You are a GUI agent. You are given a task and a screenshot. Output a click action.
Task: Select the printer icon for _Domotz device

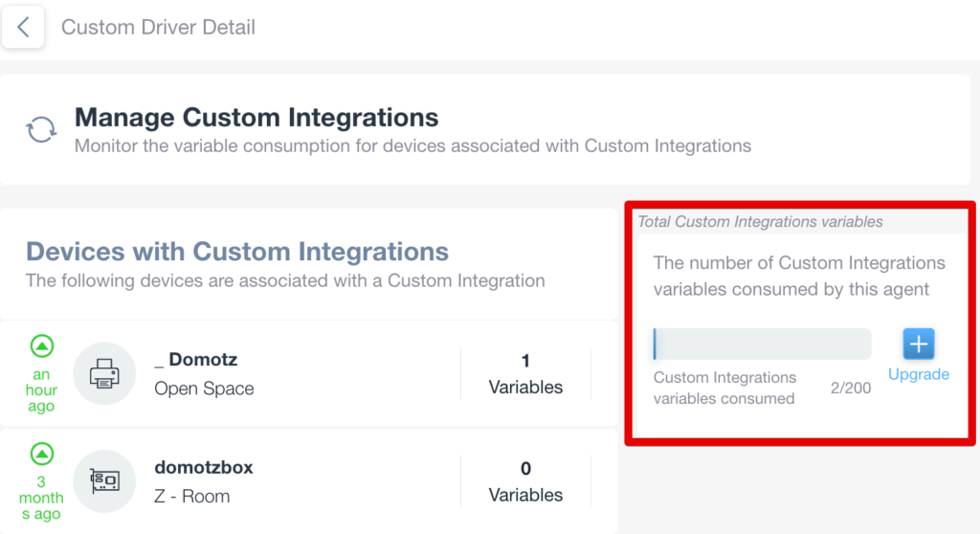(x=104, y=373)
